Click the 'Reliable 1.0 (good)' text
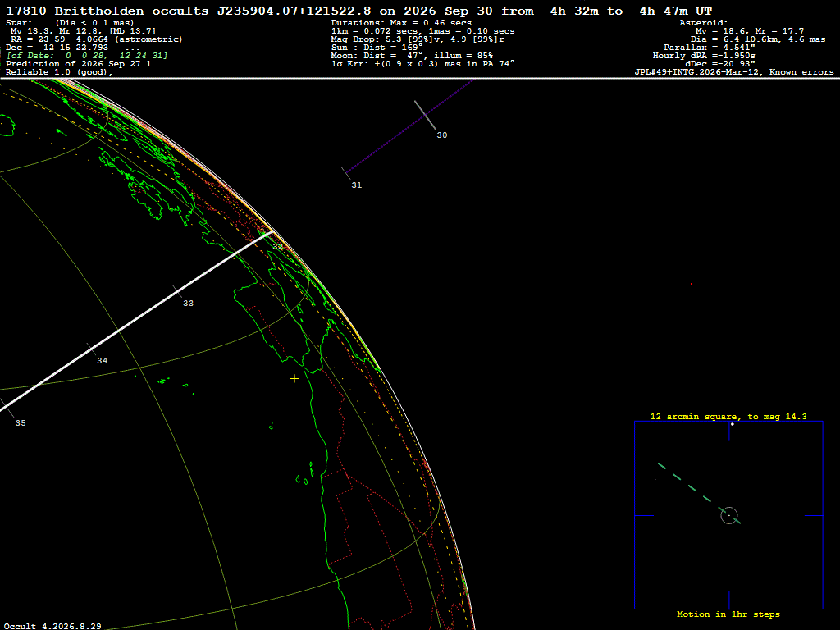The height and width of the screenshot is (630, 840). coord(59,72)
